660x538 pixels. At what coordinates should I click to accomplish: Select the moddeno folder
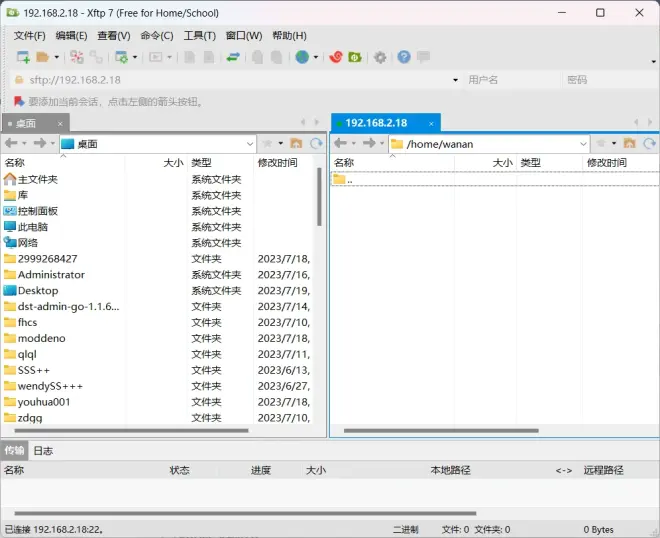35,338
